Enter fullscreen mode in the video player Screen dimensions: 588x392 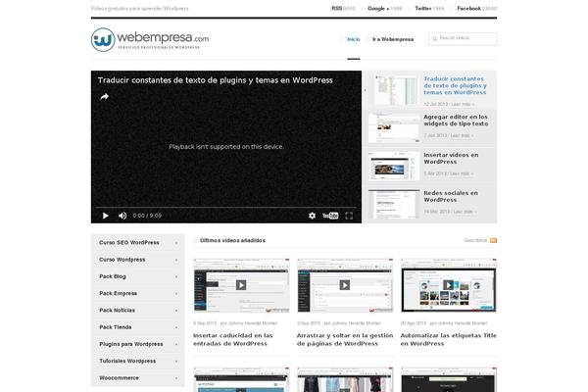click(x=349, y=216)
